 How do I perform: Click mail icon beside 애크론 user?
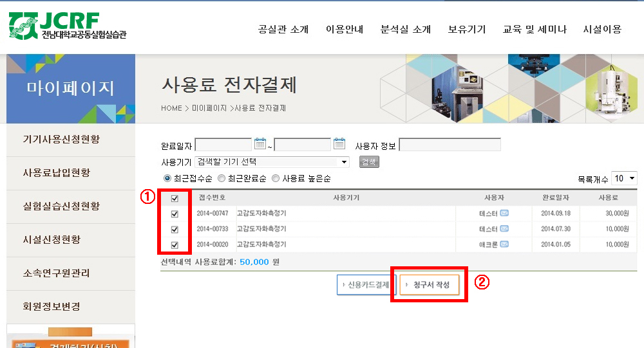tap(504, 244)
